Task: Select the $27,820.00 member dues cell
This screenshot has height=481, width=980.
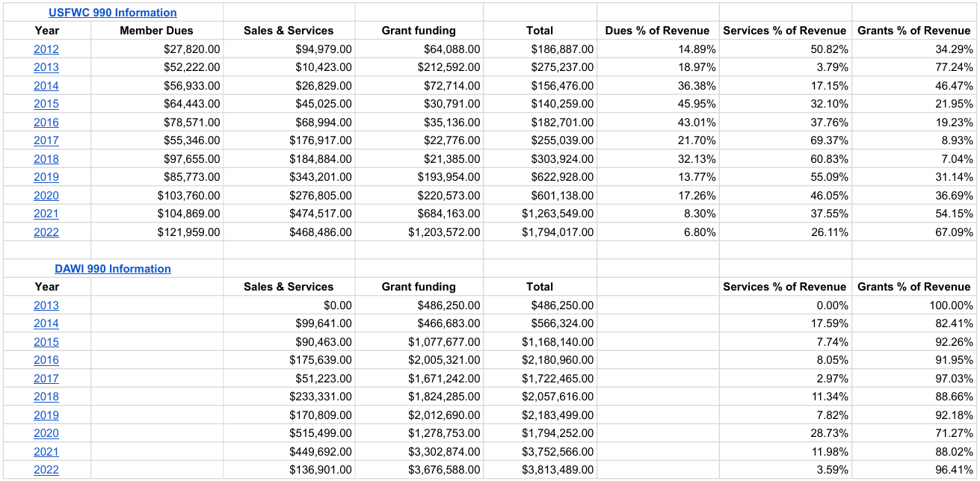Action: point(157,49)
